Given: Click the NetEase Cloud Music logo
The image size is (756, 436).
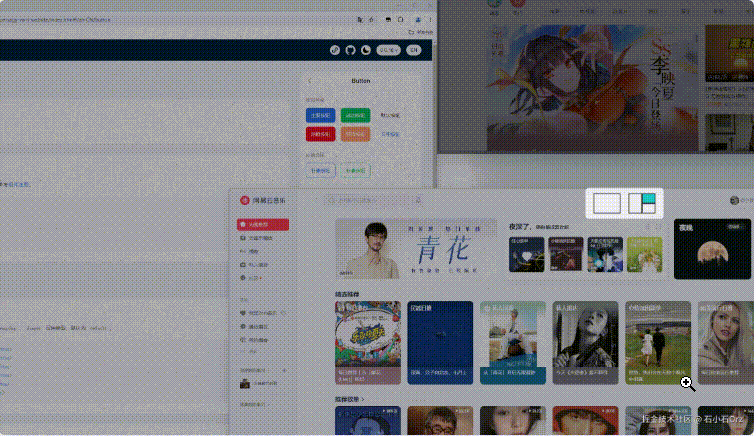Looking at the screenshot, I should pyautogui.click(x=263, y=200).
